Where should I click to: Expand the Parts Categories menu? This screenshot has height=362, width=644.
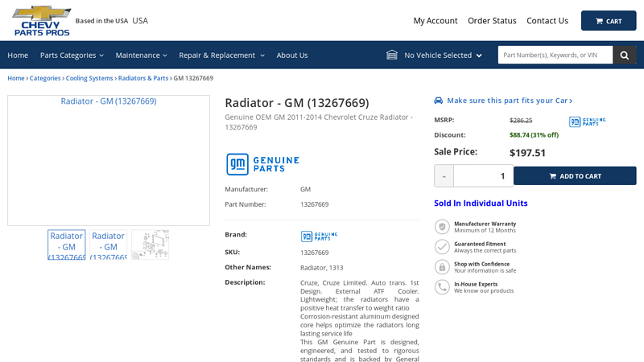(x=72, y=56)
